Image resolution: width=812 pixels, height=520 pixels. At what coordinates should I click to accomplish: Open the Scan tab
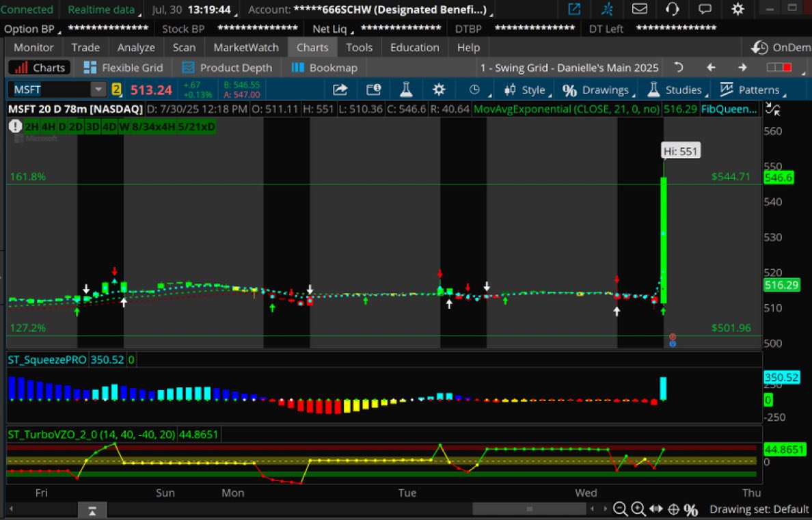pyautogui.click(x=184, y=48)
